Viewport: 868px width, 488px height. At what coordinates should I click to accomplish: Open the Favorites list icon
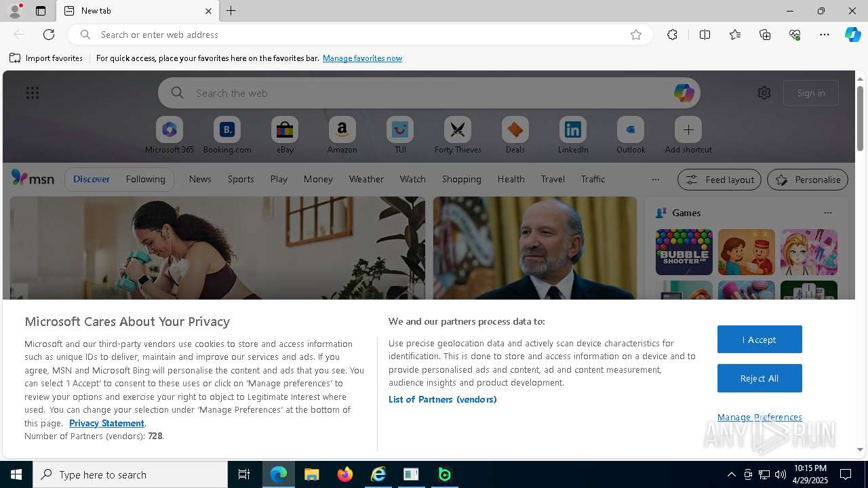point(735,35)
